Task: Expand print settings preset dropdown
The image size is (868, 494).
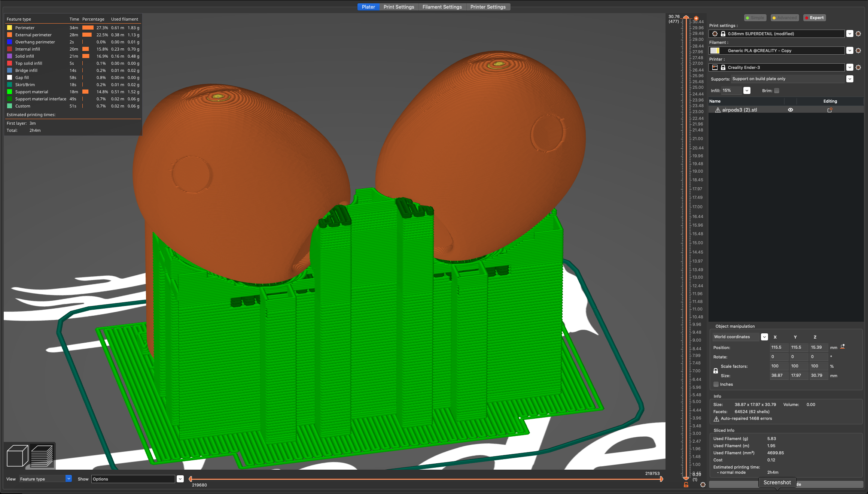Action: tap(850, 34)
